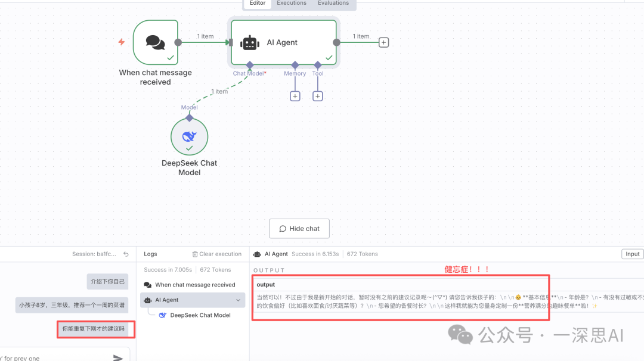Click Clear execution in Logs panel
Screen dimensions: 644x361
click(x=216, y=254)
